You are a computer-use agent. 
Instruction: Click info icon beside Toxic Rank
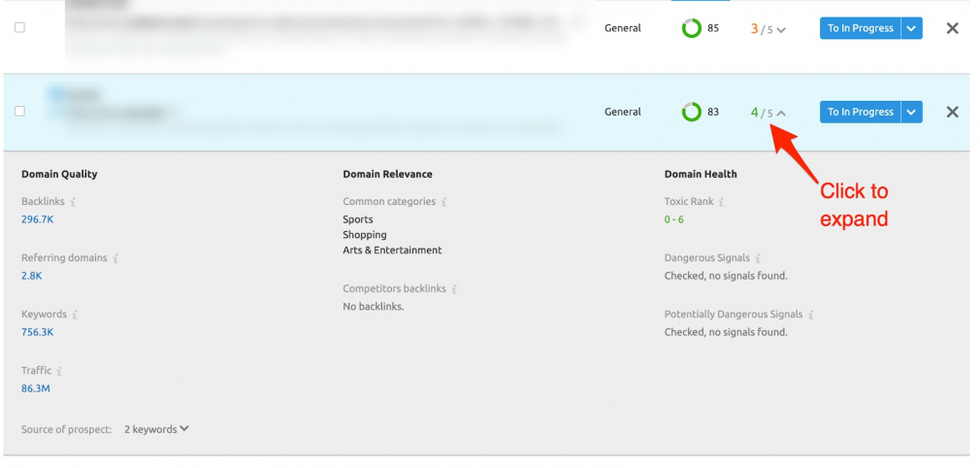coord(721,202)
